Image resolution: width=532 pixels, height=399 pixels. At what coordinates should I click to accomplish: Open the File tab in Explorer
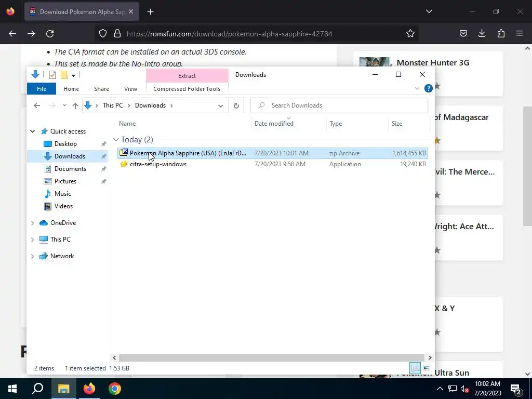42,89
